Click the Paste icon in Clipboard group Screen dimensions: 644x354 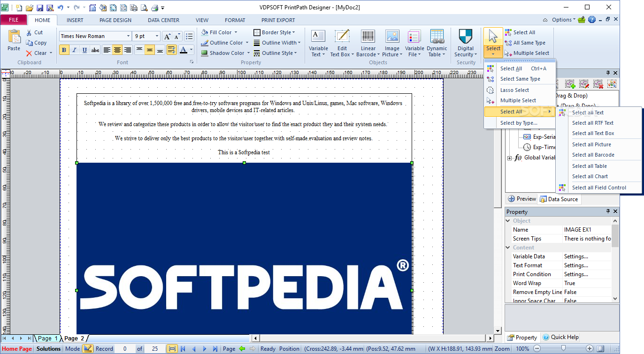coord(14,37)
